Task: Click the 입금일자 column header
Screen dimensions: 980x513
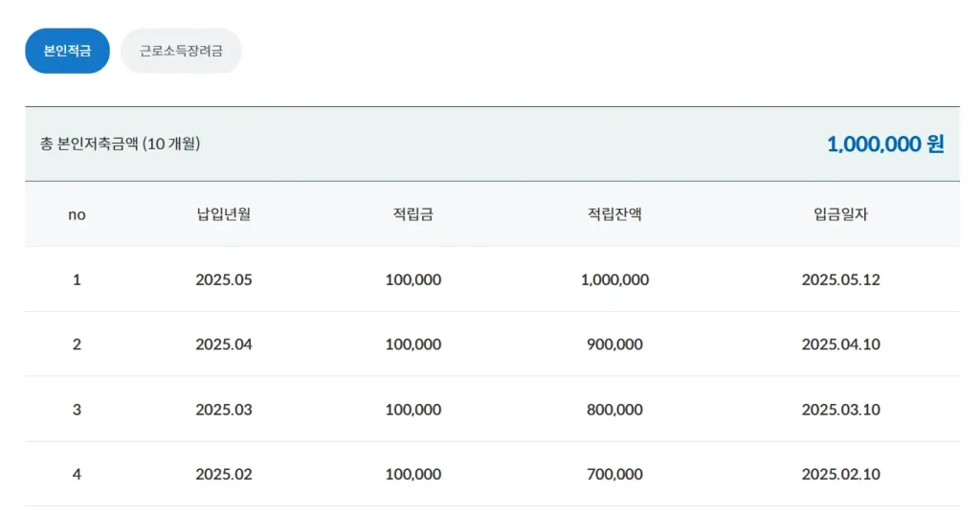Action: point(840,214)
